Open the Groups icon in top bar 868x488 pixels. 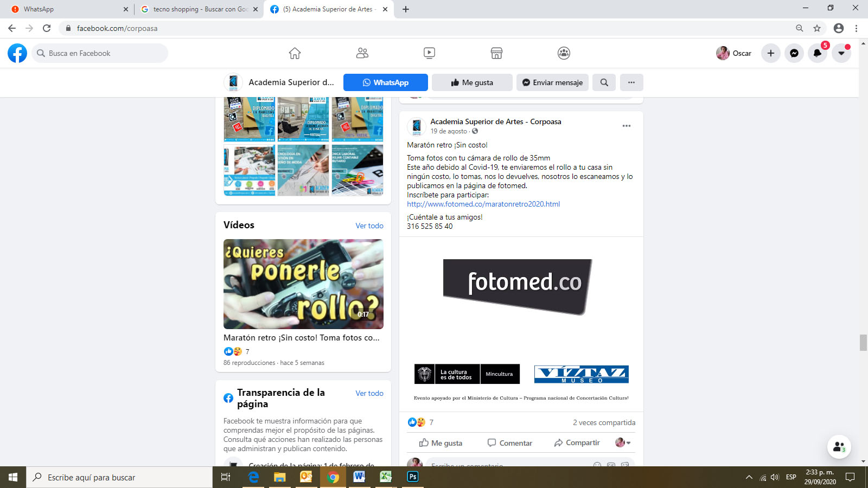564,53
